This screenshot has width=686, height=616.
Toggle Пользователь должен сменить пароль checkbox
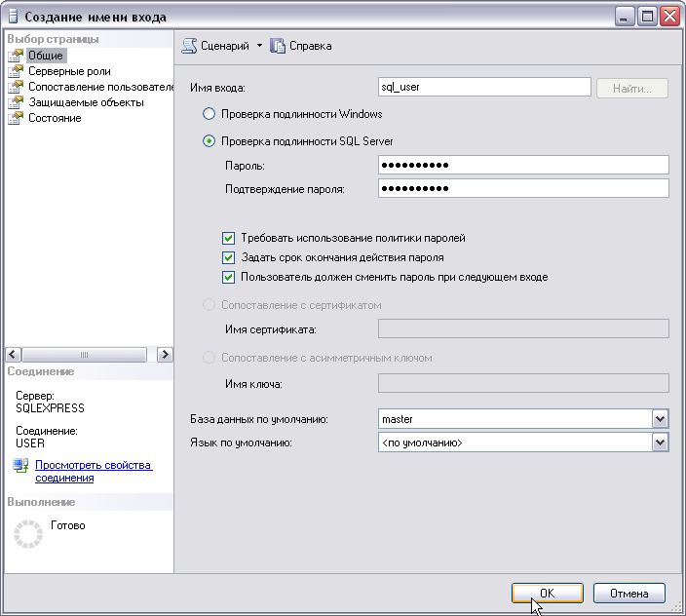(228, 277)
